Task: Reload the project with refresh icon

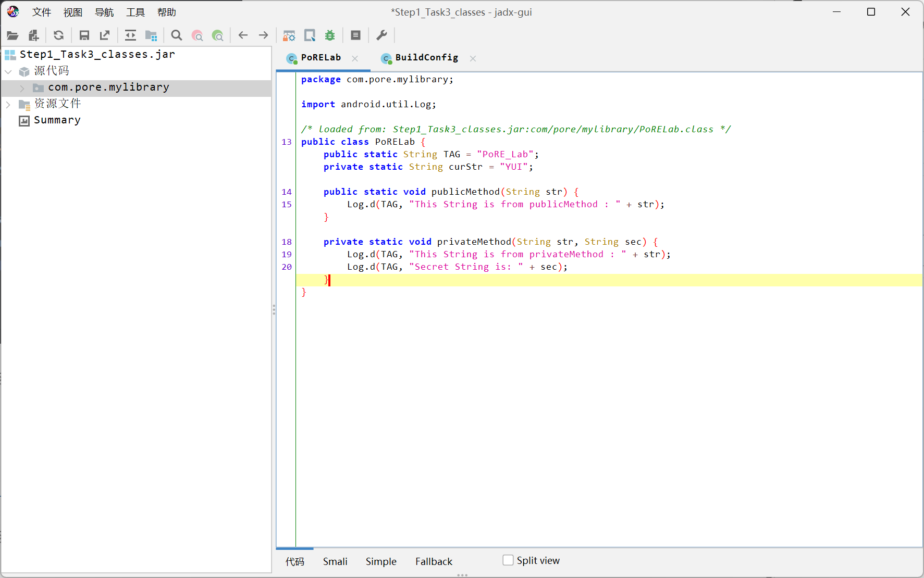Action: pyautogui.click(x=58, y=35)
